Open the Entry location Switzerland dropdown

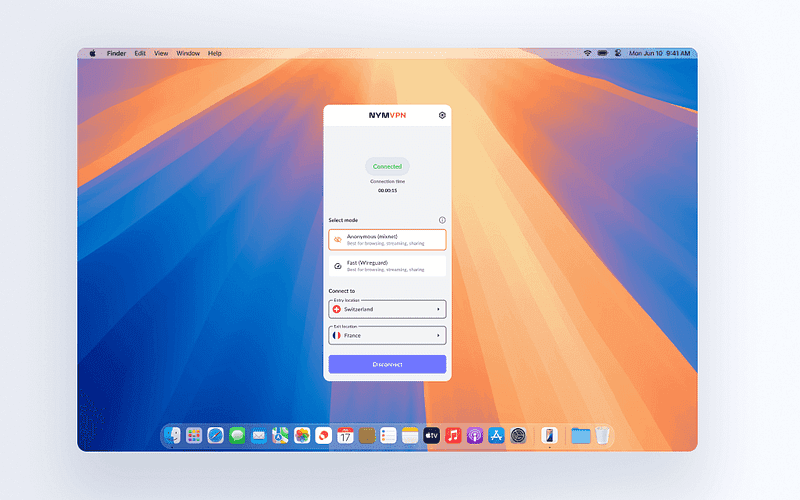point(387,310)
